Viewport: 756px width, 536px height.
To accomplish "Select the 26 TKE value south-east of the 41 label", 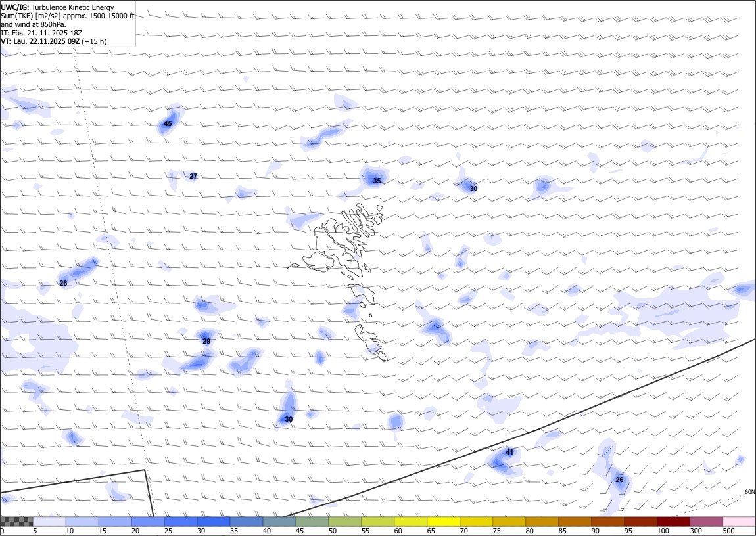I will 619,480.
